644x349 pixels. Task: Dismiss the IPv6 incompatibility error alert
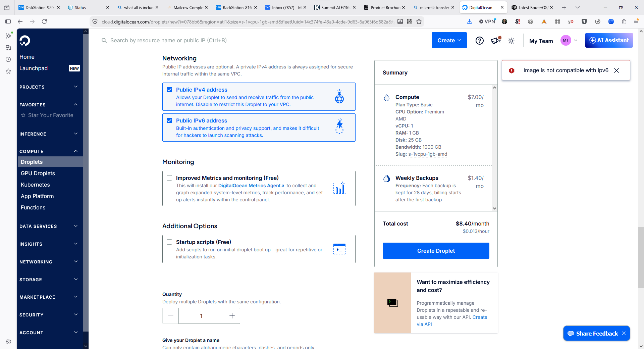coord(616,70)
